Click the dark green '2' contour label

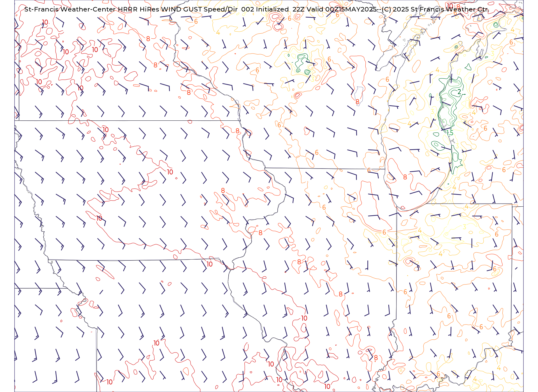click(459, 92)
